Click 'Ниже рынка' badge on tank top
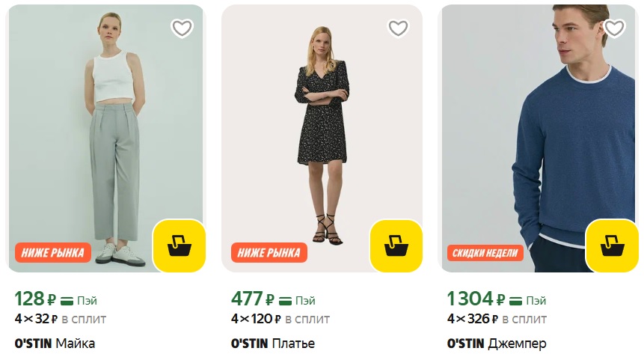The width and height of the screenshot is (644, 354). click(x=52, y=252)
